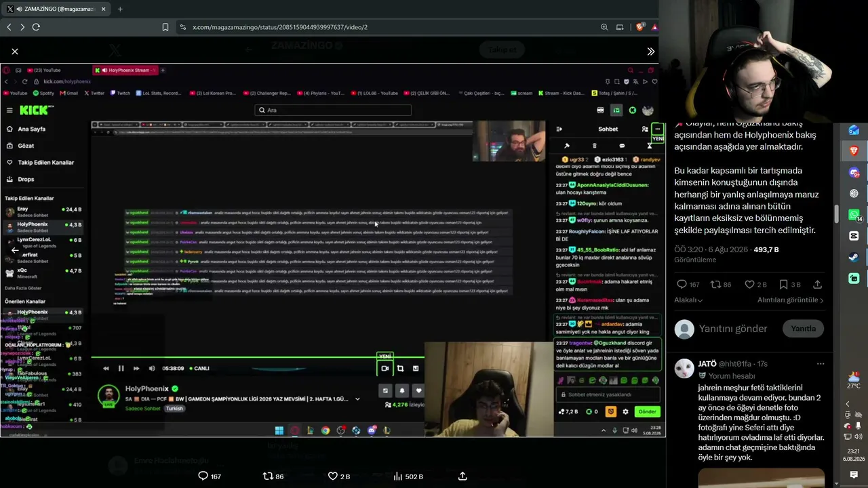This screenshot has height=488, width=868.
Task: Click the rewind control in the Kick player
Action: [x=106, y=369]
